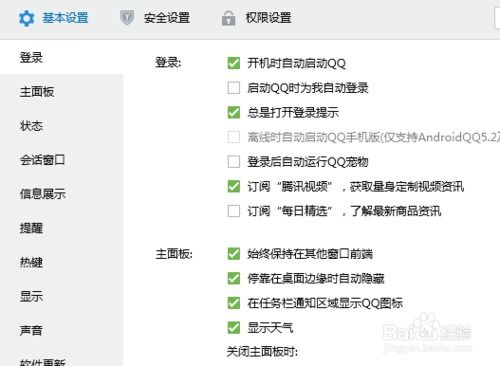
Task: Uncheck 显示天气 checkbox
Action: click(234, 328)
